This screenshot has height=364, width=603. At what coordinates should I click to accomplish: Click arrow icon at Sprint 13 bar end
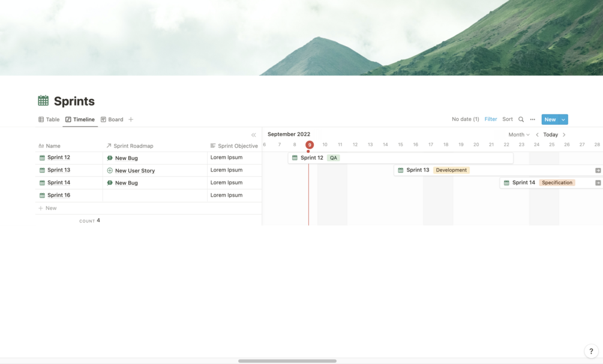(x=598, y=170)
